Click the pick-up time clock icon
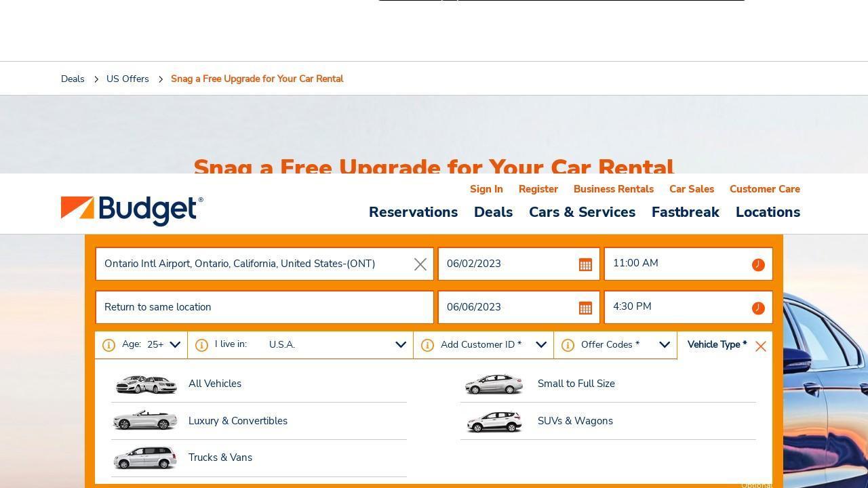 758,265
